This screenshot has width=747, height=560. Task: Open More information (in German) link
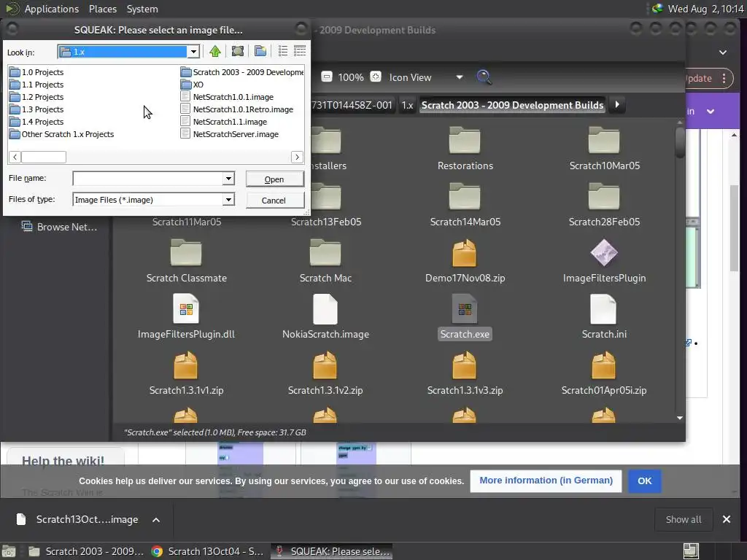pyautogui.click(x=546, y=481)
